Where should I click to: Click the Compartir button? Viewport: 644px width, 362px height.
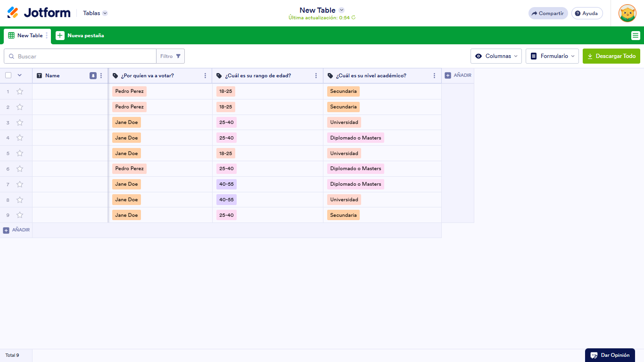548,13
